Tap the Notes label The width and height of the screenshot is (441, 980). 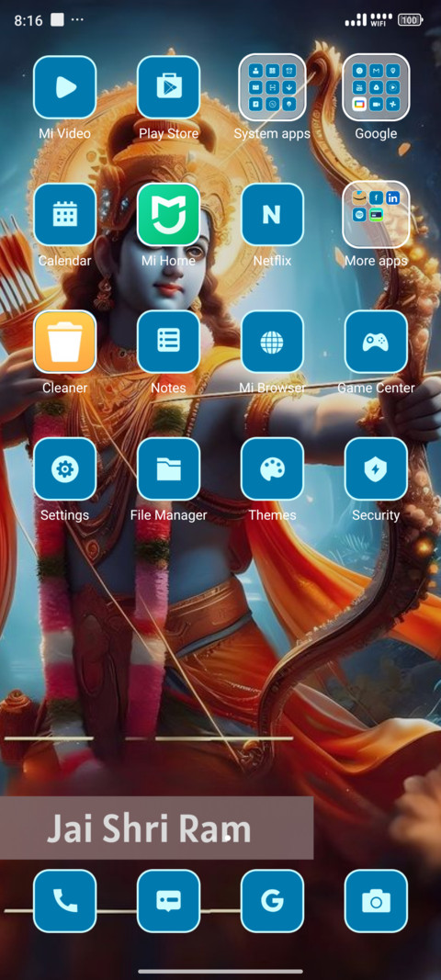click(168, 389)
